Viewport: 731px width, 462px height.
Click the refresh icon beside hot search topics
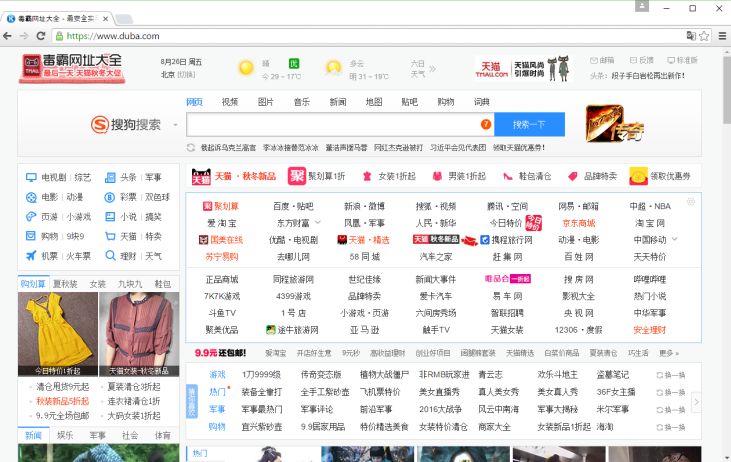pyautogui.click(x=191, y=148)
